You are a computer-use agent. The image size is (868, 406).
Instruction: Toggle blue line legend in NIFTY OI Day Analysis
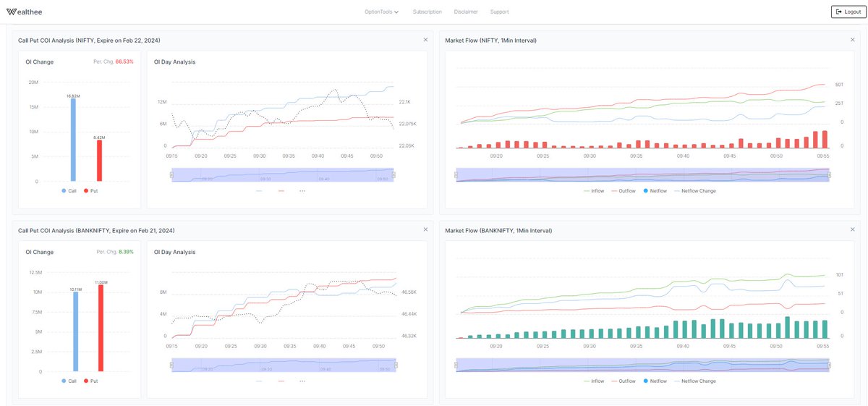tap(260, 190)
